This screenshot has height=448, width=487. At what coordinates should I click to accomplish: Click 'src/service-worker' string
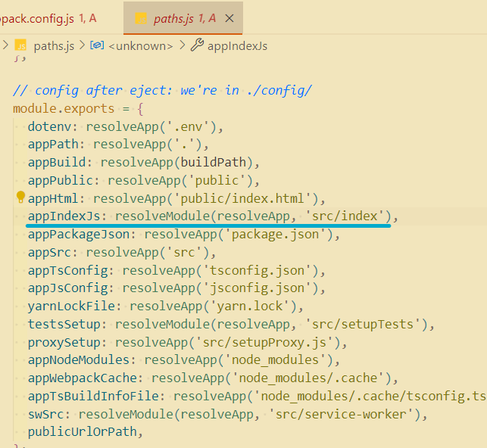point(341,415)
